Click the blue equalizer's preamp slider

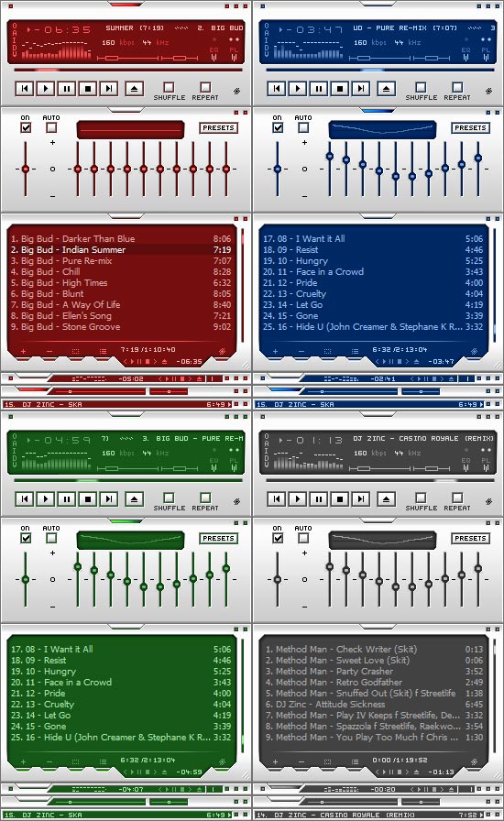tap(277, 169)
